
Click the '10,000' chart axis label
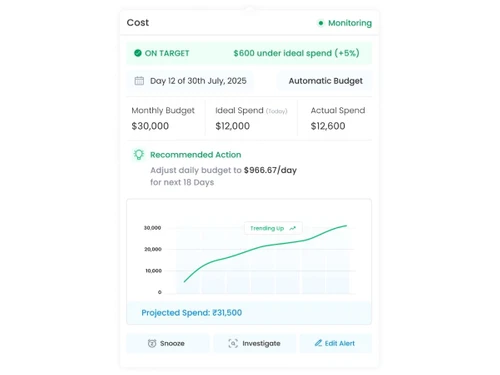tap(154, 271)
